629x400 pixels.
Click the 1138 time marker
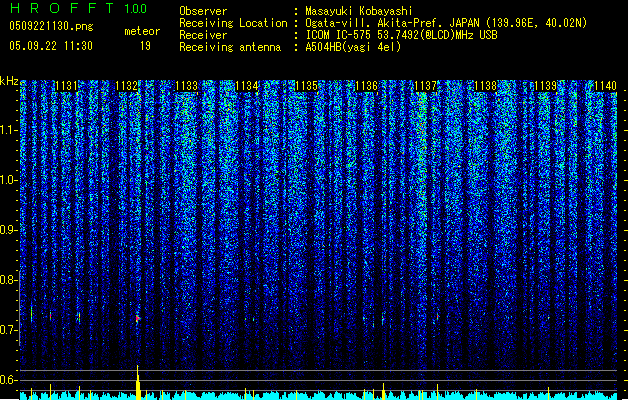(x=485, y=86)
